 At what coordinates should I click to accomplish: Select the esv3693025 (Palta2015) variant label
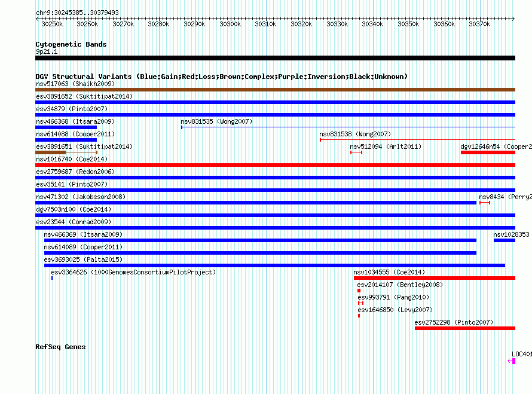(x=83, y=259)
